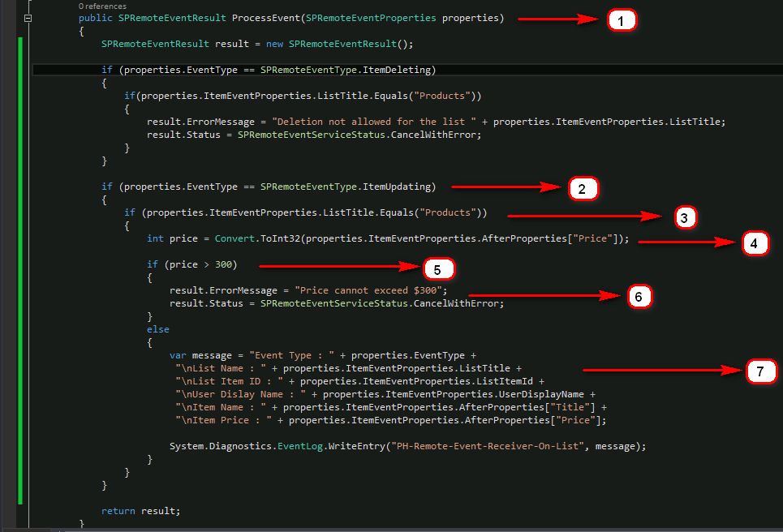Click the "return" keyword
The height and width of the screenshot is (532, 783).
click(x=118, y=511)
